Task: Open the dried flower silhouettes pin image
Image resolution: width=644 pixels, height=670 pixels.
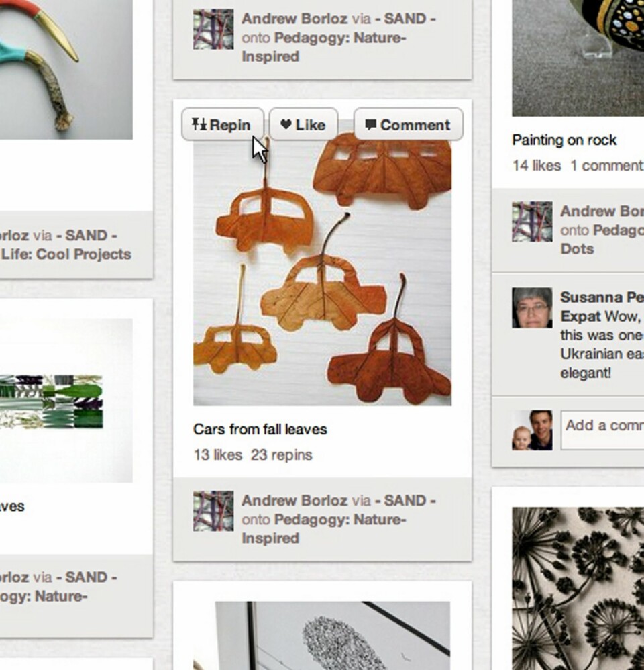Action: pos(578,588)
